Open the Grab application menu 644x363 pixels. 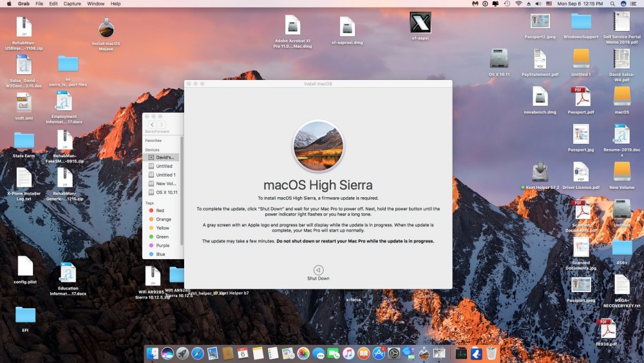pyautogui.click(x=24, y=4)
